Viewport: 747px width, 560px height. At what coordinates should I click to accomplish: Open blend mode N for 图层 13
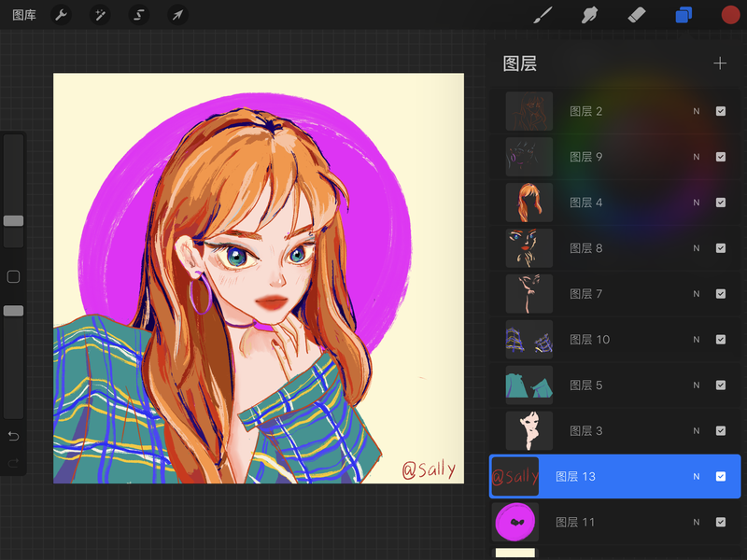(x=697, y=477)
